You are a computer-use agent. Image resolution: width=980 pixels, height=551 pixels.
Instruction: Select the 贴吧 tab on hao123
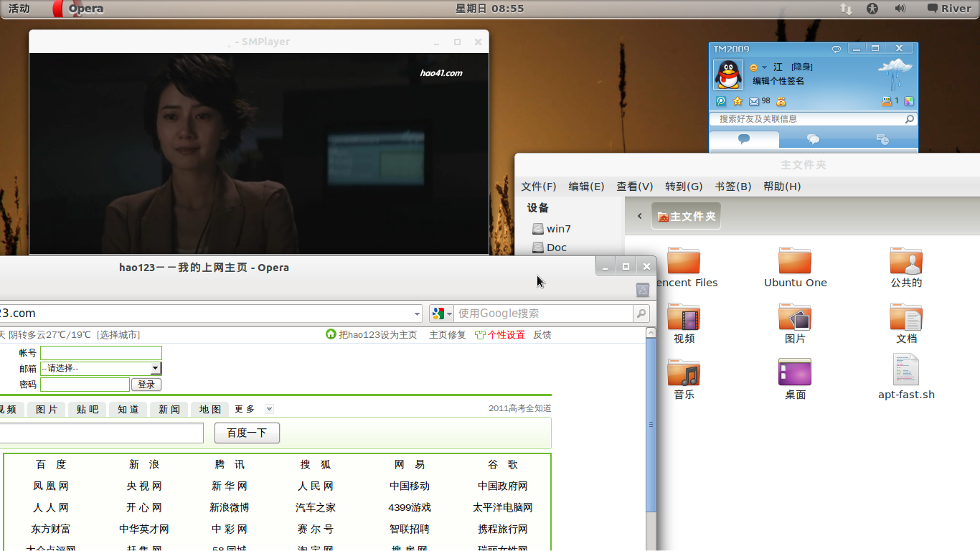click(x=88, y=409)
